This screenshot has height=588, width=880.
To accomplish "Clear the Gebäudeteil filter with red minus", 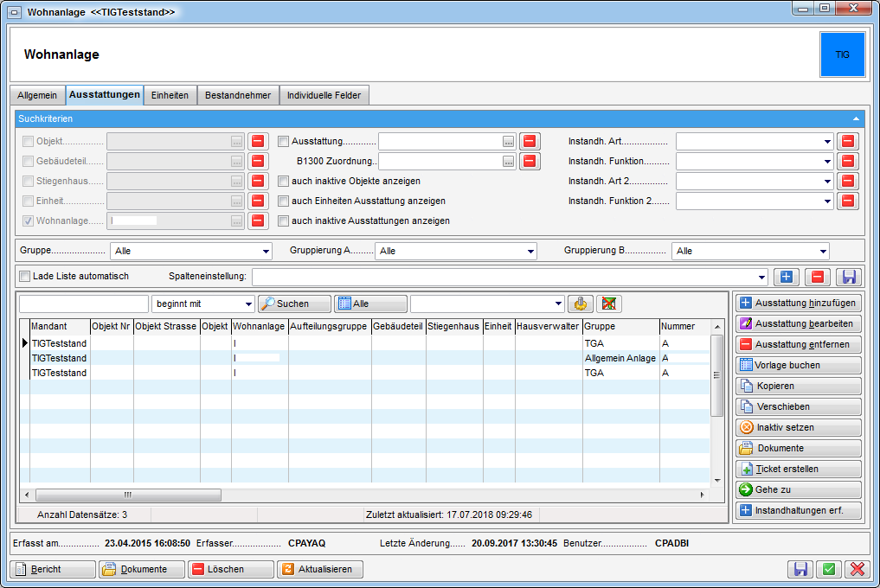I will tap(258, 161).
